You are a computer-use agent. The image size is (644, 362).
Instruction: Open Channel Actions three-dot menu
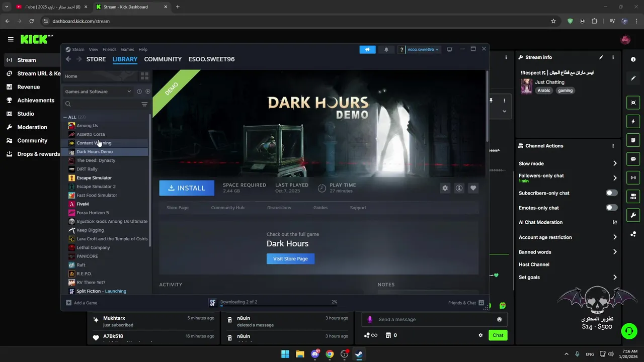(613, 146)
